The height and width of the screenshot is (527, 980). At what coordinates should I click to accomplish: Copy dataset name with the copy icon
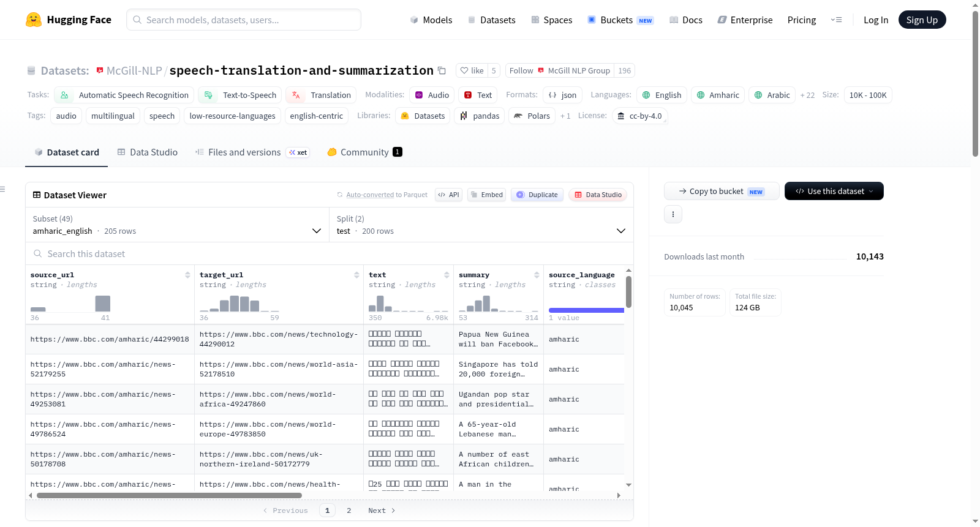tap(442, 70)
